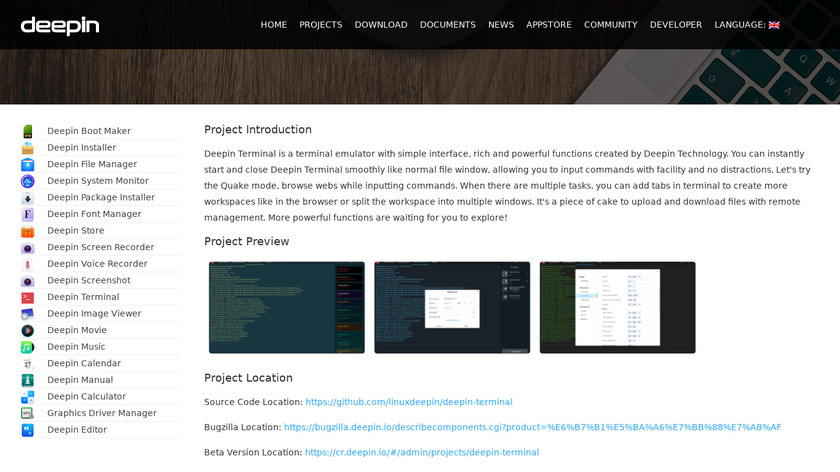Select Deepin Boot Maker text link

coord(89,131)
